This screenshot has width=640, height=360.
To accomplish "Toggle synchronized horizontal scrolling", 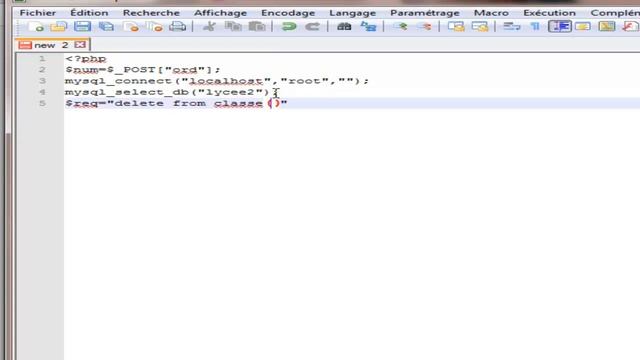I will 480,27.
